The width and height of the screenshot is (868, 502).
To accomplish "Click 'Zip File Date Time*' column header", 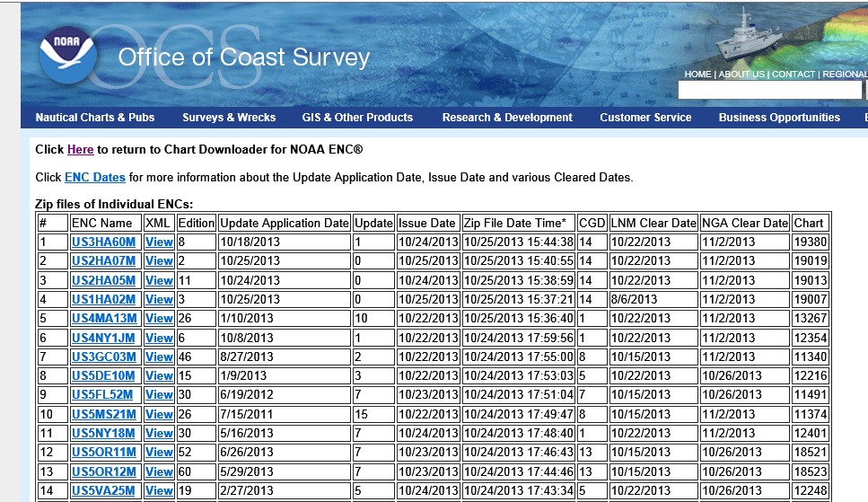I will pyautogui.click(x=518, y=224).
